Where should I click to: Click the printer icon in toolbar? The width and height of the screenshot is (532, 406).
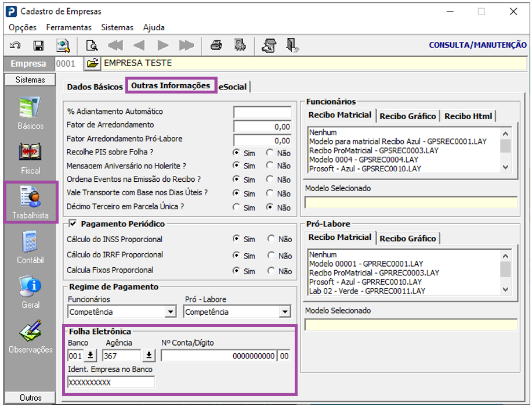click(216, 45)
